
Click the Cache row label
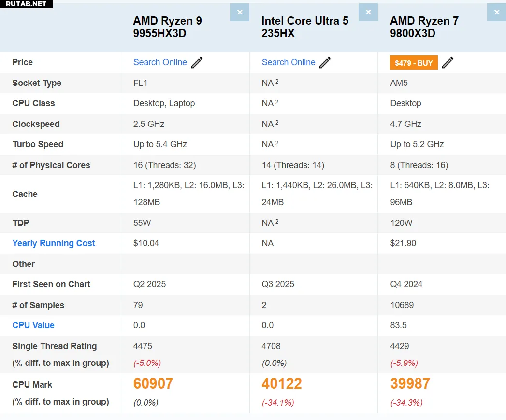tap(25, 194)
